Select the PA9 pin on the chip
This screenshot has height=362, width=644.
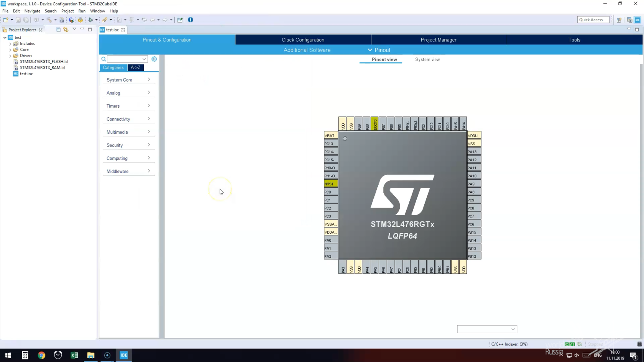pyautogui.click(x=474, y=184)
